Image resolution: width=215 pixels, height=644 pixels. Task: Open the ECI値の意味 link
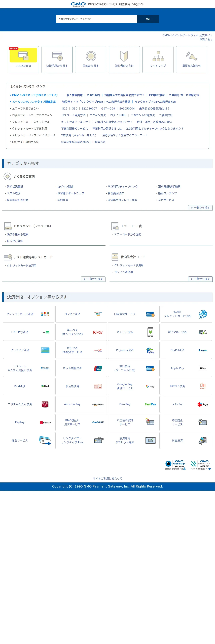(157, 95)
